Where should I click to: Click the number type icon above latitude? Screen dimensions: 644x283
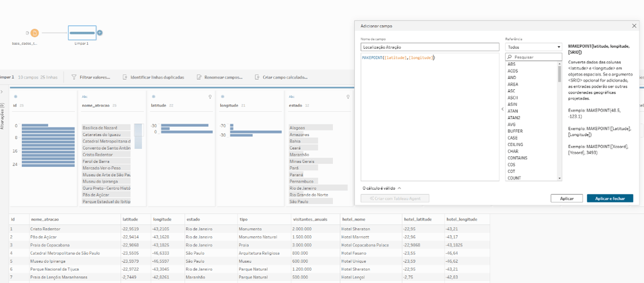click(154, 97)
